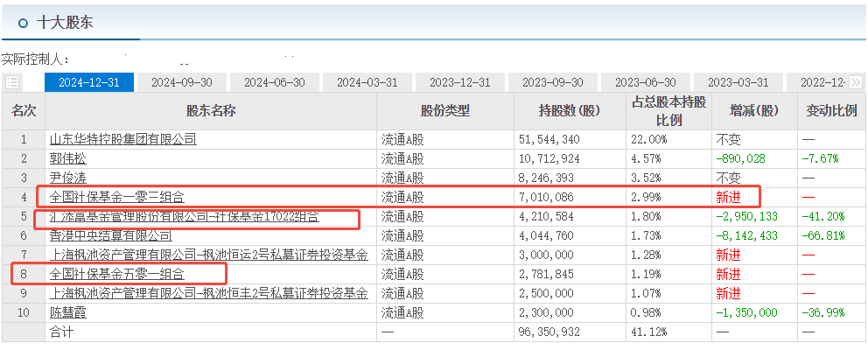This screenshot has height=350, width=868.
Task: Click the 变动比例 column header
Action: point(831,111)
